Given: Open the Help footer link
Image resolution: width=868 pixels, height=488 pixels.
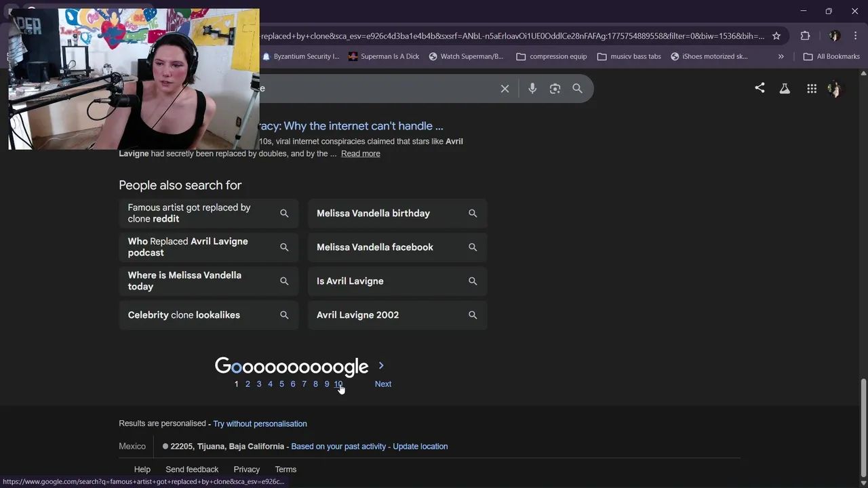Looking at the screenshot, I should (x=142, y=470).
